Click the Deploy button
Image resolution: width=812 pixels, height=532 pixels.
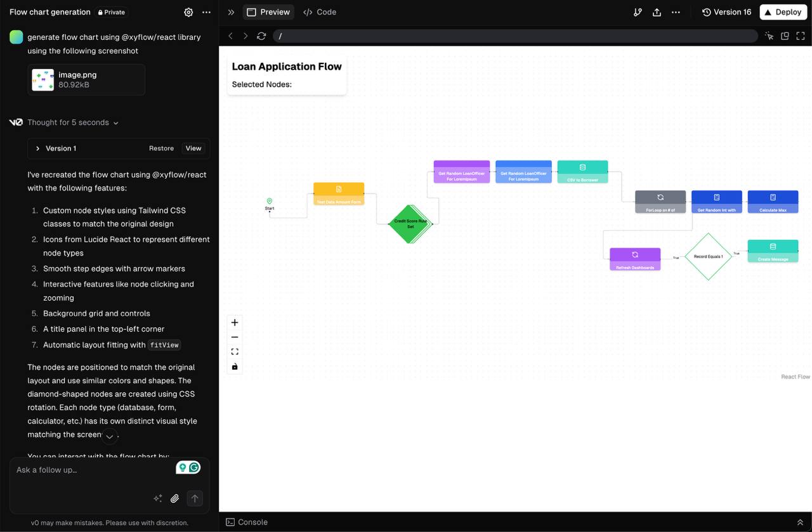[x=783, y=12]
